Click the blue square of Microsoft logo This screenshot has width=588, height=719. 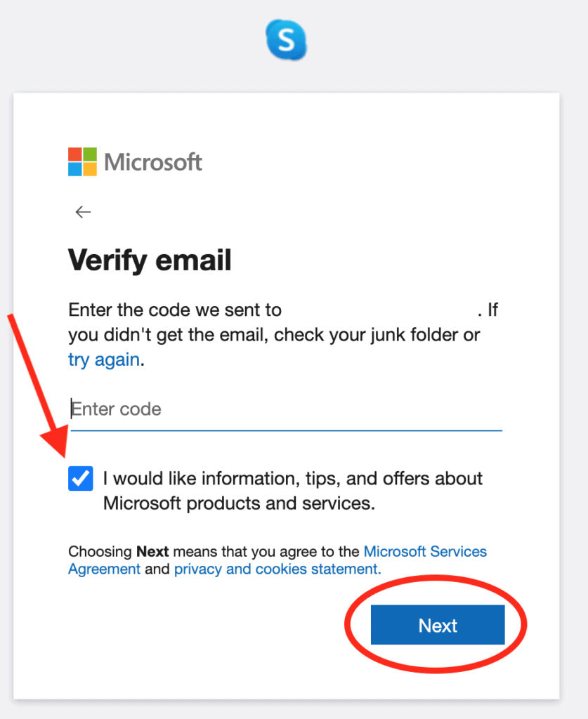click(x=75, y=169)
